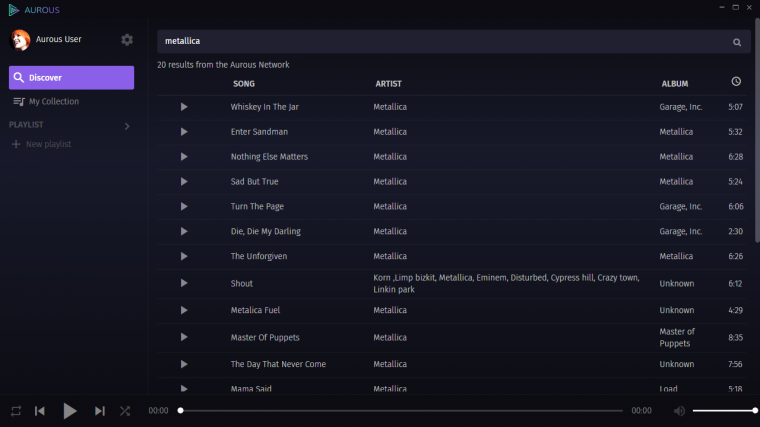Viewport: 760px width, 427px height.
Task: Click the duration clock column icon
Action: [736, 82]
